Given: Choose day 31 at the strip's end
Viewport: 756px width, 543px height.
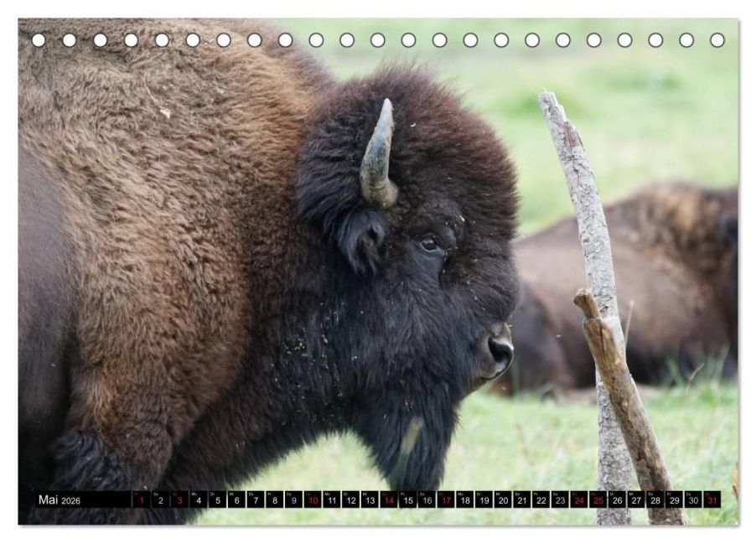Looking at the screenshot, I should [712, 499].
